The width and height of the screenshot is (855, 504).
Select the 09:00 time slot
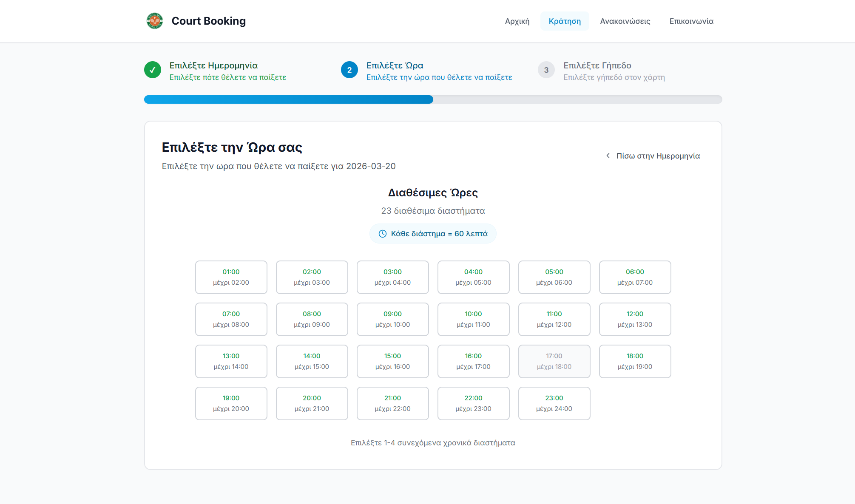click(393, 319)
